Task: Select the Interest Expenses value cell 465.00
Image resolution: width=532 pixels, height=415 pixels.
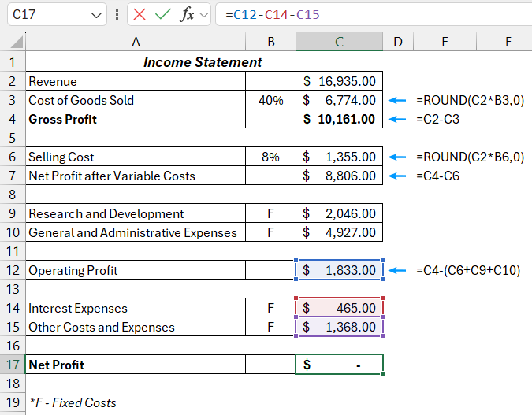Action: pos(339,308)
